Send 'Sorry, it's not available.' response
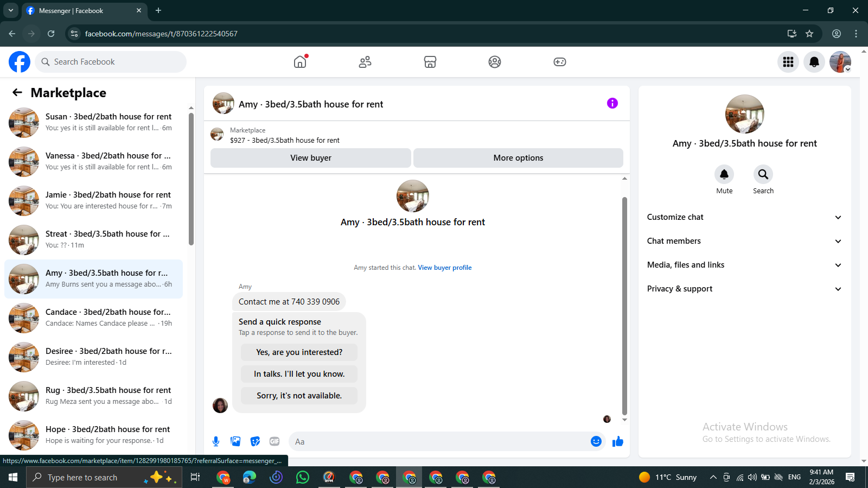The image size is (868, 488). pos(299,396)
